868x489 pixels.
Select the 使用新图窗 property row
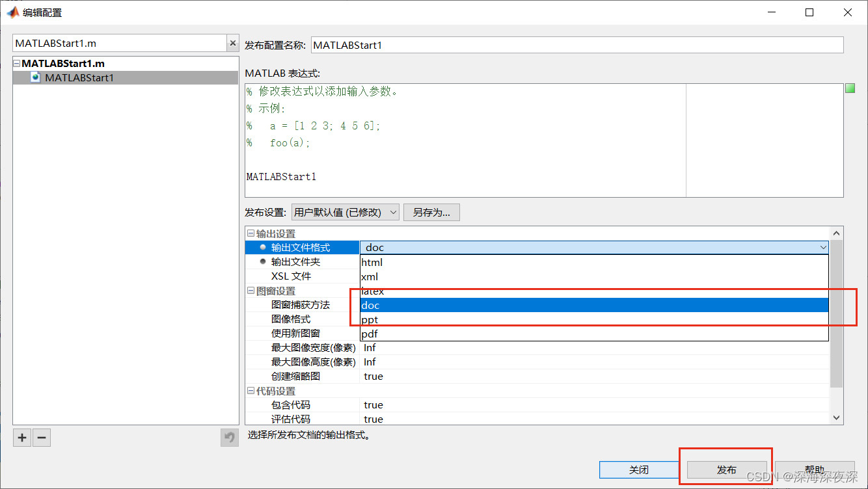(303, 333)
